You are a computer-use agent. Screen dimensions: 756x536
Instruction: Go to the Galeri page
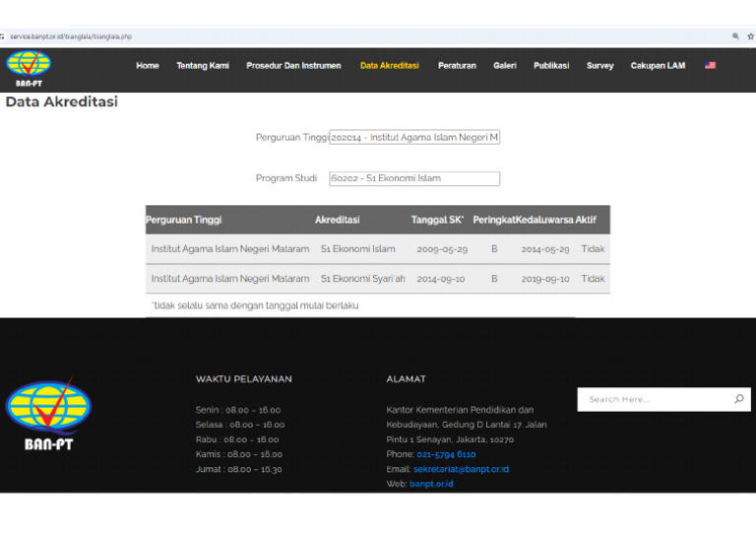click(505, 66)
